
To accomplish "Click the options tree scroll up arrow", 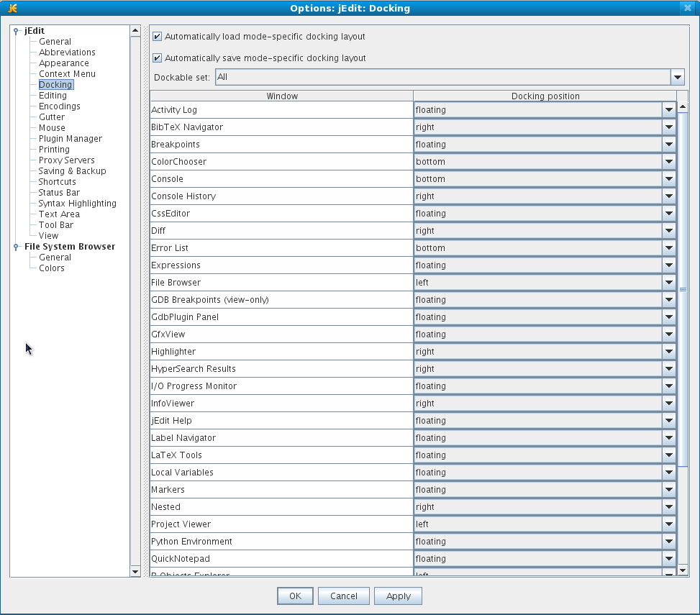I will (135, 31).
